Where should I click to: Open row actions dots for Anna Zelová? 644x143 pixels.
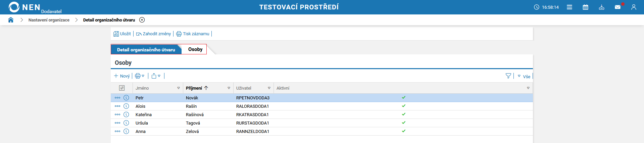[117, 131]
